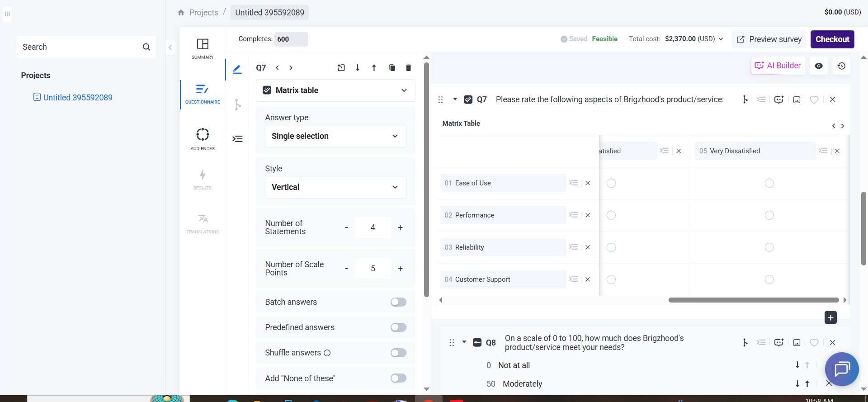Delete question Q7 with trash icon
The image size is (868, 402).
(408, 68)
